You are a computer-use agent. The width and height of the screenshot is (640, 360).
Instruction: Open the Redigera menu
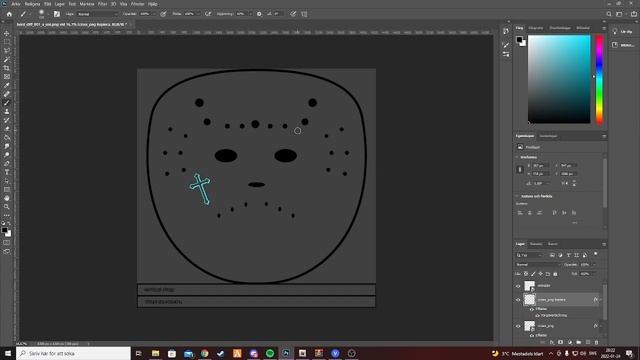(32, 4)
